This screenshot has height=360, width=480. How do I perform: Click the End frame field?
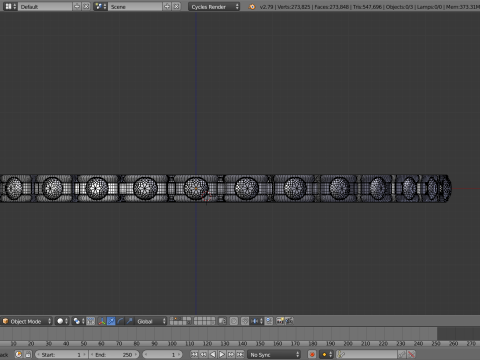pos(114,354)
